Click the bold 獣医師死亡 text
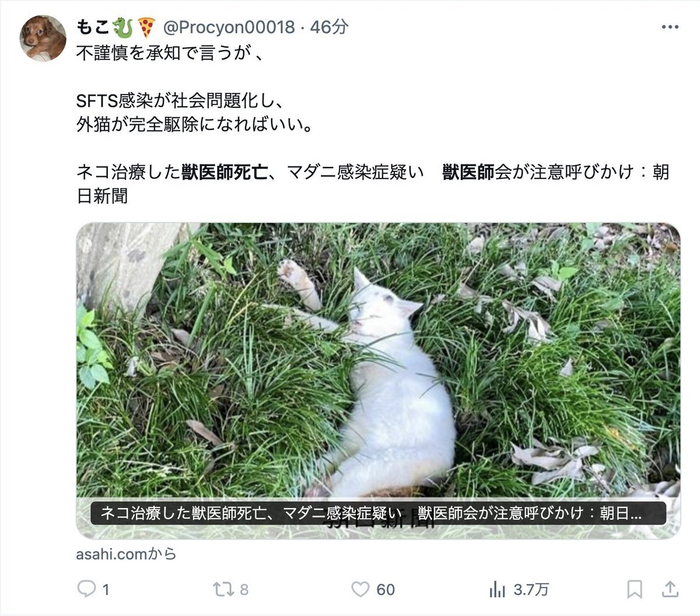 225,172
